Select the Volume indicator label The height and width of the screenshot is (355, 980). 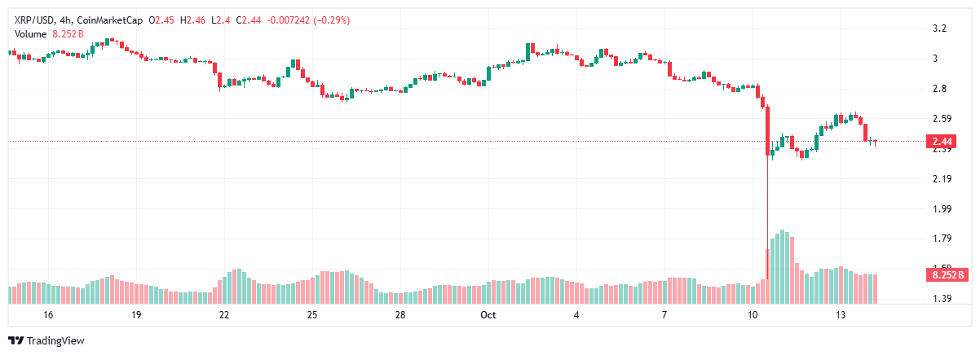coord(30,33)
